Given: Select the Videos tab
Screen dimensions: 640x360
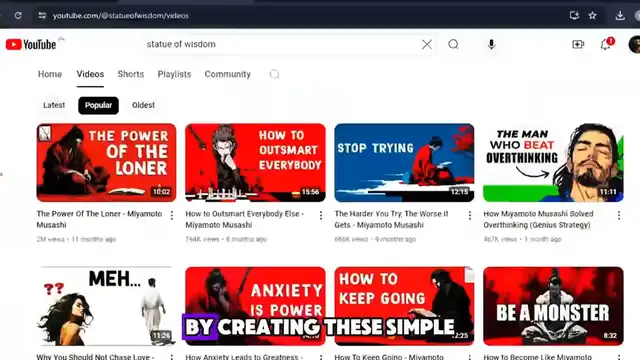Looking at the screenshot, I should point(90,74).
